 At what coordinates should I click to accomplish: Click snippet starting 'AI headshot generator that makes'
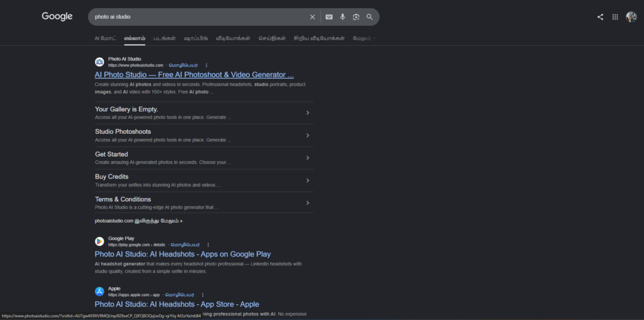coord(198,267)
